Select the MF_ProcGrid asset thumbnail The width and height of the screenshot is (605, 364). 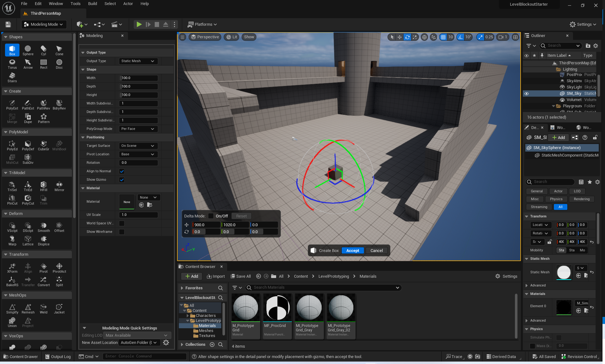click(278, 308)
